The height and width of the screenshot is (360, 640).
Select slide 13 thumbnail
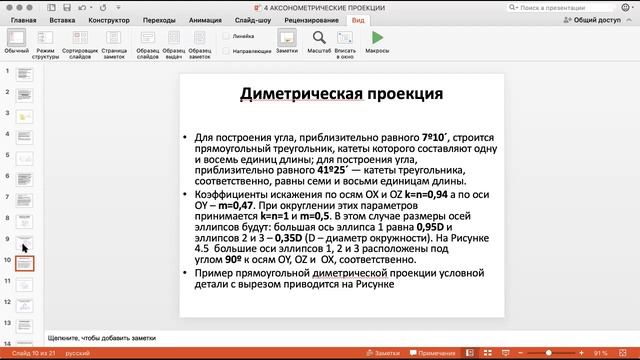point(24,326)
